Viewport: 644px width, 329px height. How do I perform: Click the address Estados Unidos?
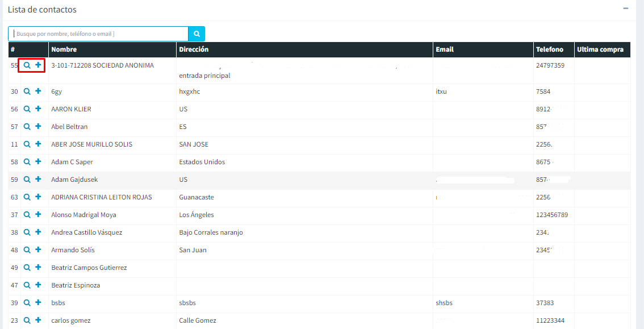click(x=202, y=163)
